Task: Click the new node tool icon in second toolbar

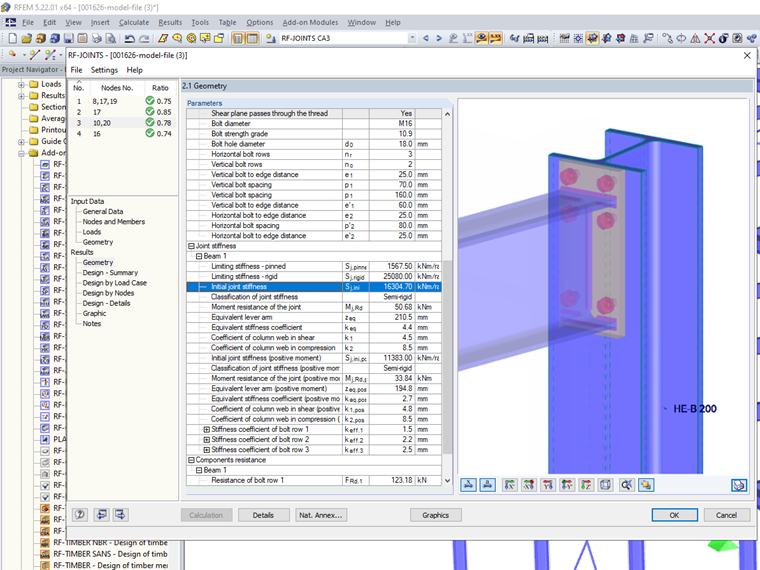Action: [x=13, y=55]
